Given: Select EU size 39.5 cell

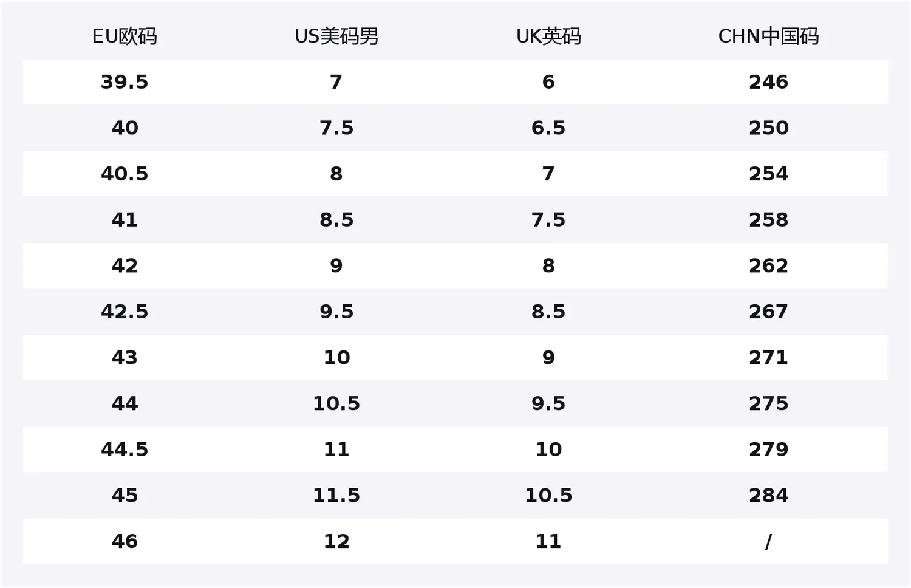Looking at the screenshot, I should tap(125, 82).
